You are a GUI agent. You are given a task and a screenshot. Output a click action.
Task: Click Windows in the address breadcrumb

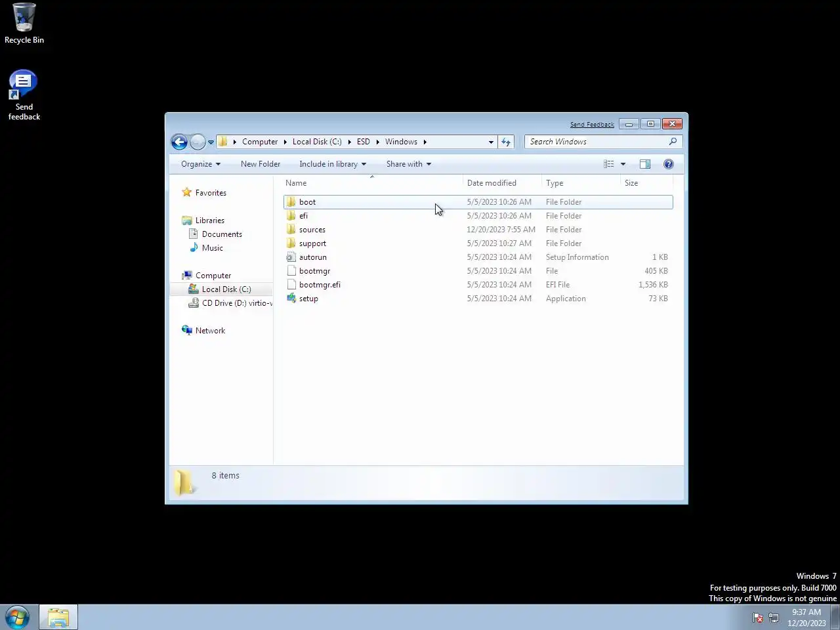click(x=401, y=142)
